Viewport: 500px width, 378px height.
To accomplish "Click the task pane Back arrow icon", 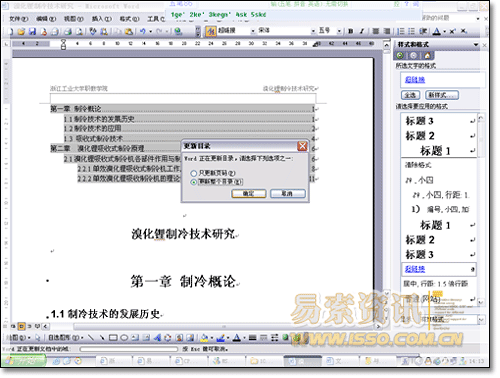I will [x=400, y=55].
